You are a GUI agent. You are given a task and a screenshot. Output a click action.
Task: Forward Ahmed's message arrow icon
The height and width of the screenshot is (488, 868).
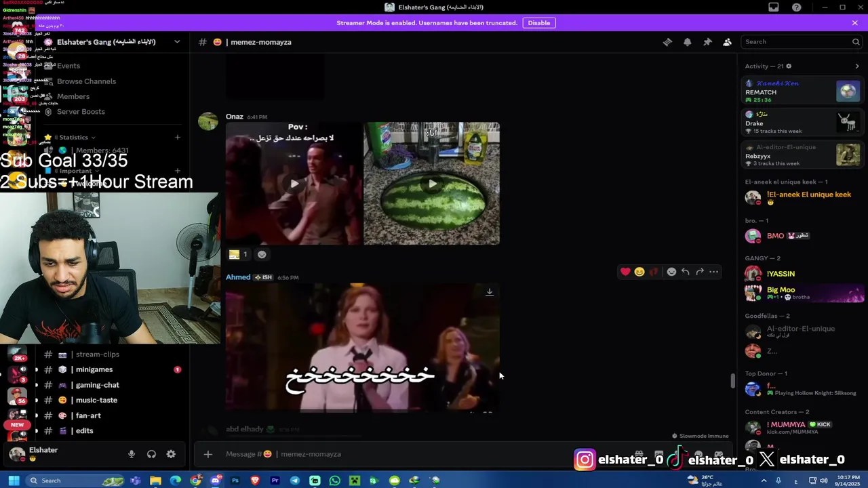click(700, 272)
